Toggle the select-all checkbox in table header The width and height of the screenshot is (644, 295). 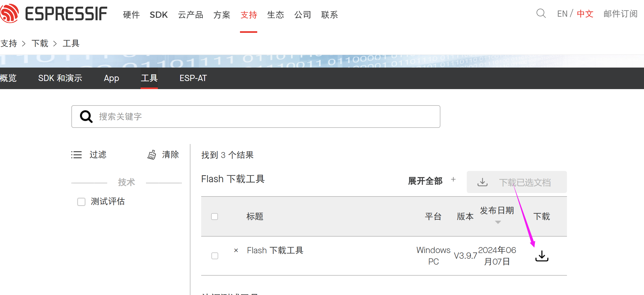pos(214,216)
